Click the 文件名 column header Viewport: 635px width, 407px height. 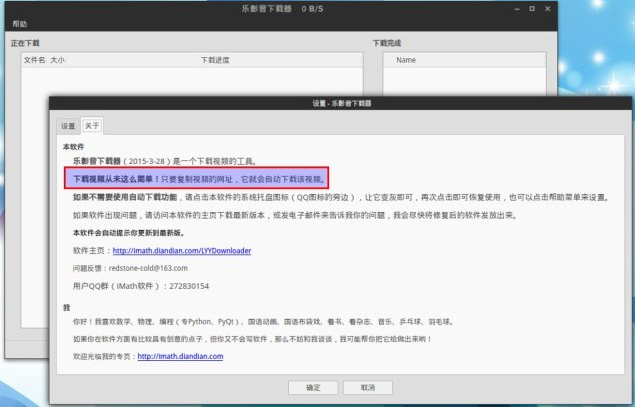pyautogui.click(x=34, y=60)
